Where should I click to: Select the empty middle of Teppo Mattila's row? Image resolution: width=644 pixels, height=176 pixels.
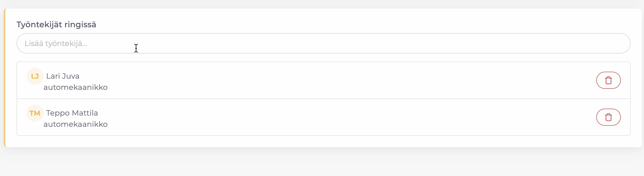(320, 117)
